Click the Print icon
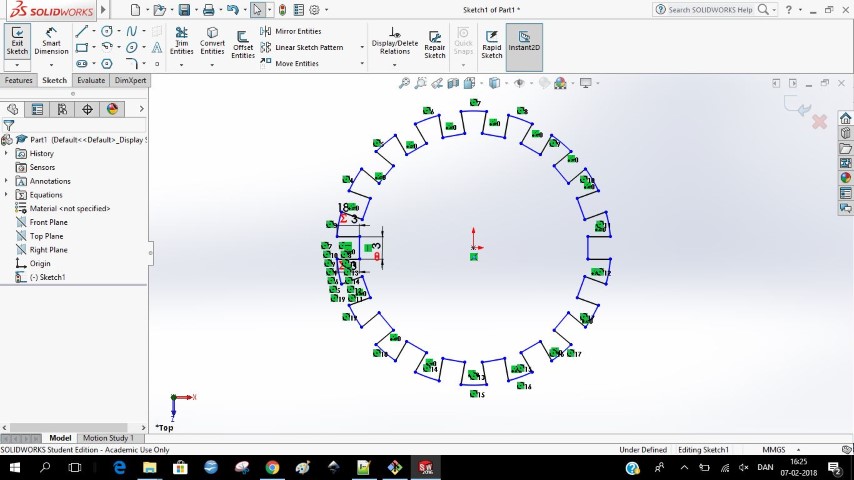The image size is (854, 480). point(209,9)
